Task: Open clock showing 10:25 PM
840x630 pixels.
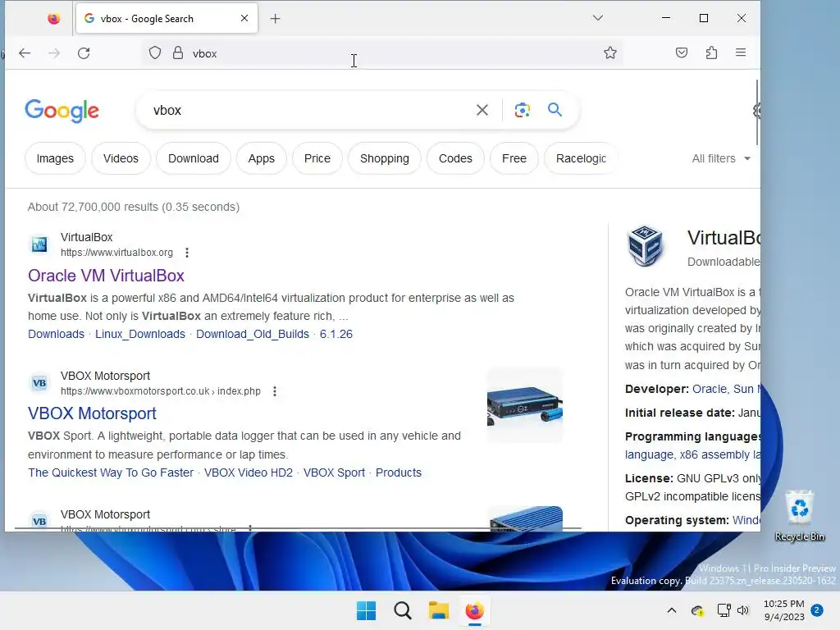Action: click(x=783, y=610)
